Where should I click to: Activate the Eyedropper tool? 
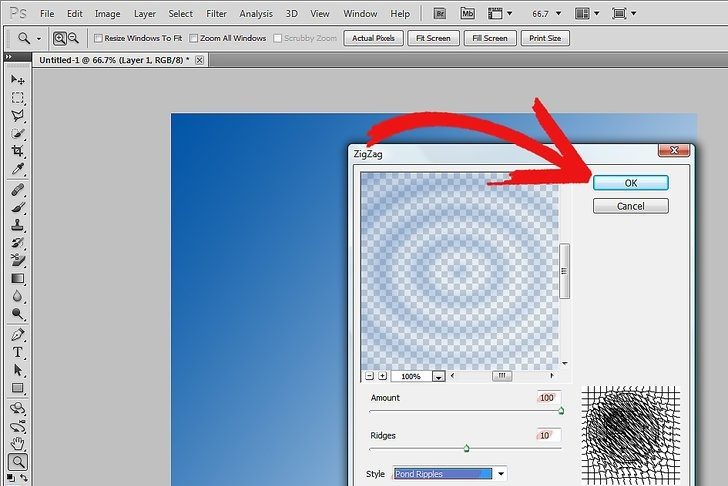pyautogui.click(x=18, y=170)
